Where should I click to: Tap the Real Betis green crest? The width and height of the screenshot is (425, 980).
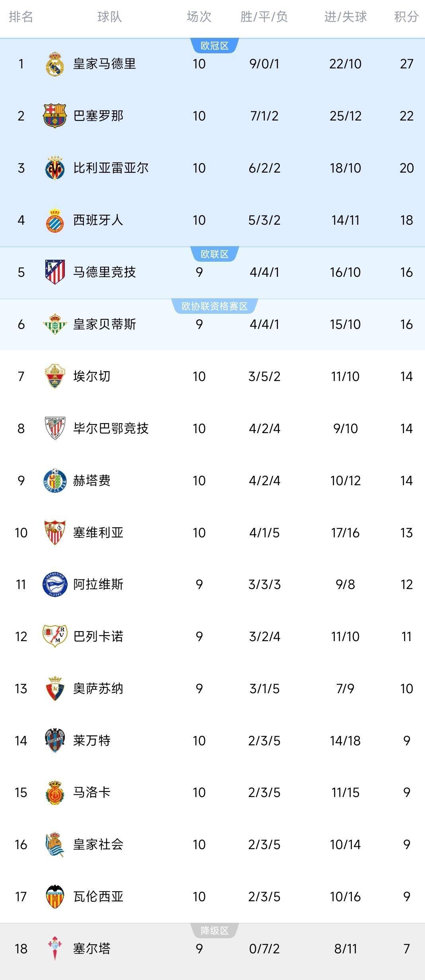[55, 324]
